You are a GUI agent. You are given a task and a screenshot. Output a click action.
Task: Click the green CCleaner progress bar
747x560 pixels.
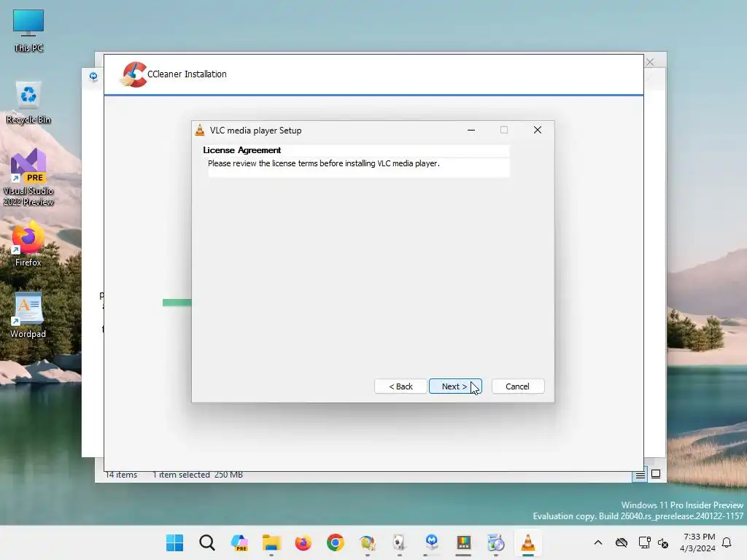coord(177,303)
